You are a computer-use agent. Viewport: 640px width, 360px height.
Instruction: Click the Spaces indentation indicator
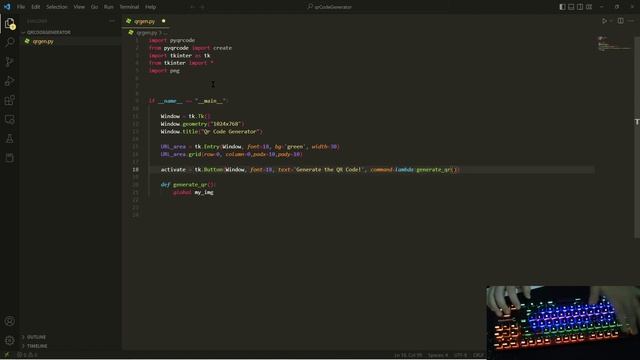(x=438, y=355)
